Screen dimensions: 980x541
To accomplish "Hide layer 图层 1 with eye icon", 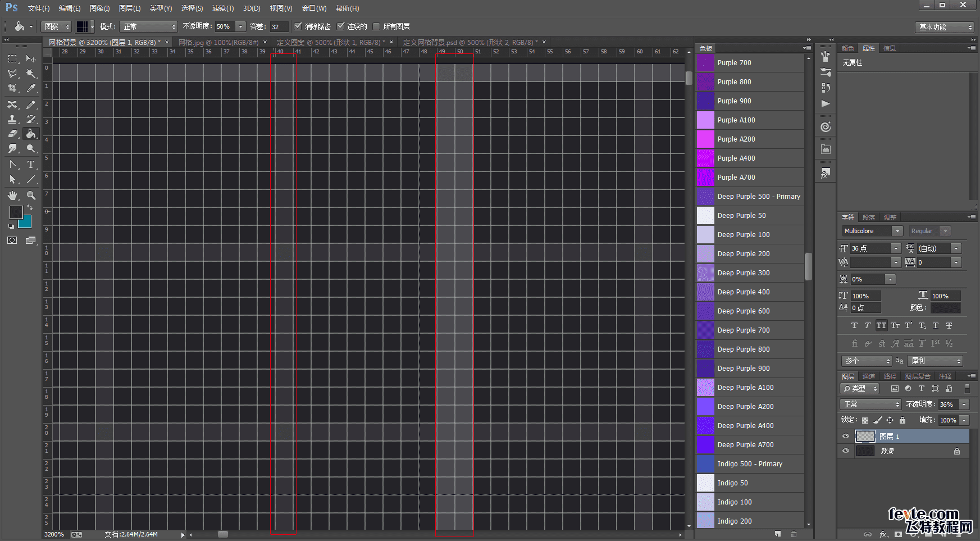I will click(846, 436).
